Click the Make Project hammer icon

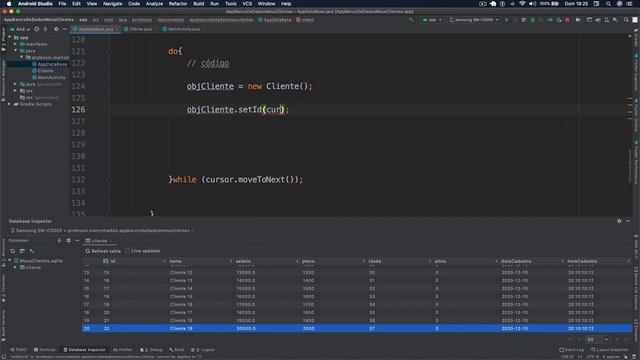(x=411, y=20)
